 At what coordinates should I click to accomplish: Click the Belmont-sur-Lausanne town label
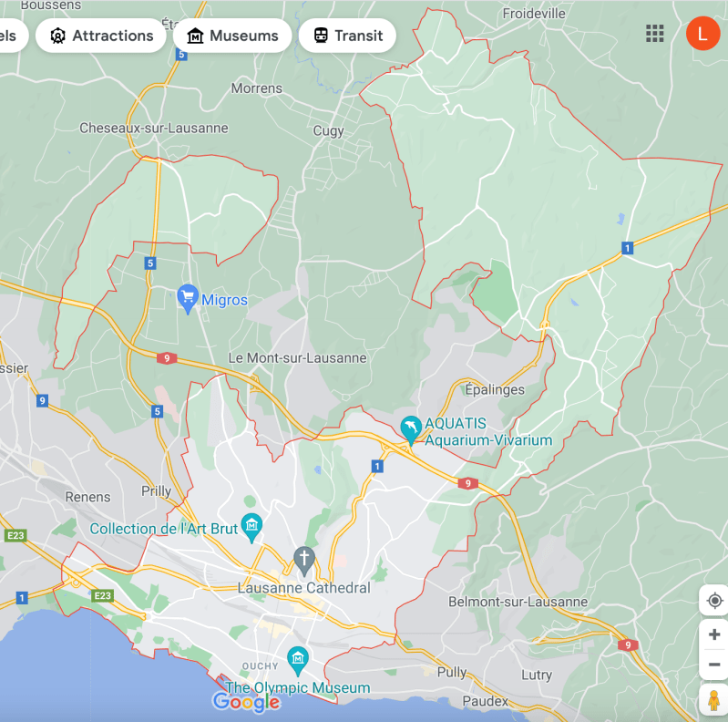pyautogui.click(x=518, y=602)
